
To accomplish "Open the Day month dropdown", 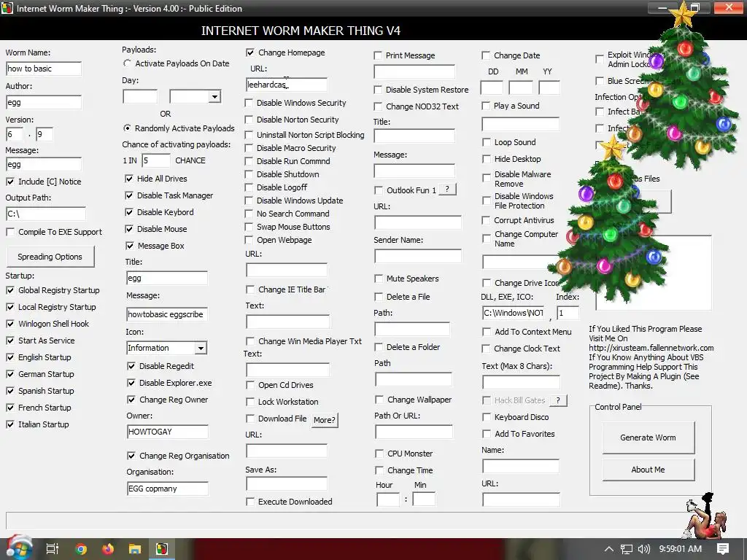I will tap(215, 97).
